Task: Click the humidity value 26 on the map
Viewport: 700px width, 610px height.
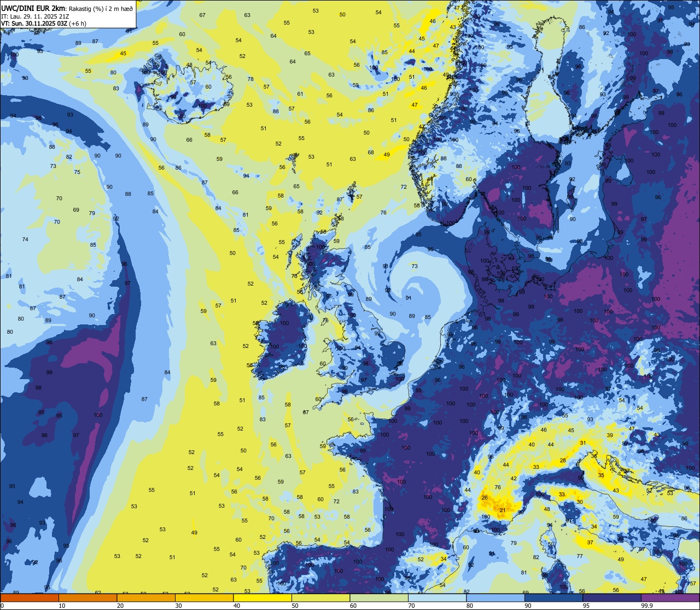Action: point(485,497)
